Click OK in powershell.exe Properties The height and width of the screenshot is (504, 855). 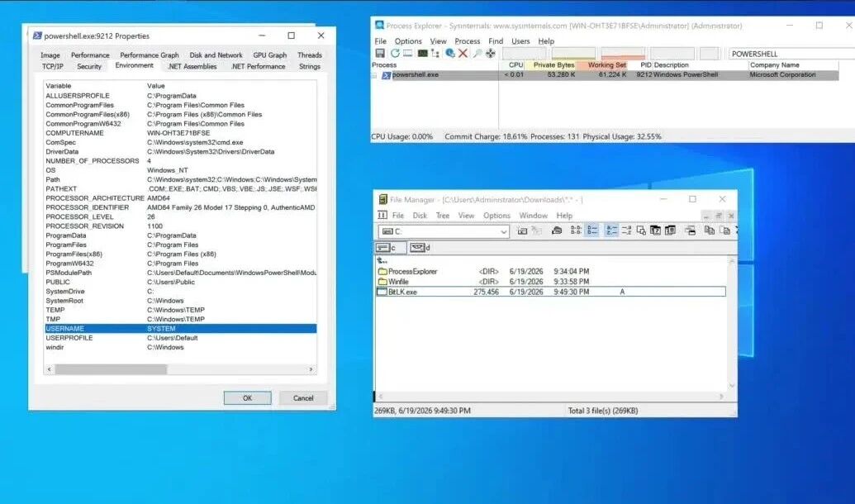tap(248, 398)
